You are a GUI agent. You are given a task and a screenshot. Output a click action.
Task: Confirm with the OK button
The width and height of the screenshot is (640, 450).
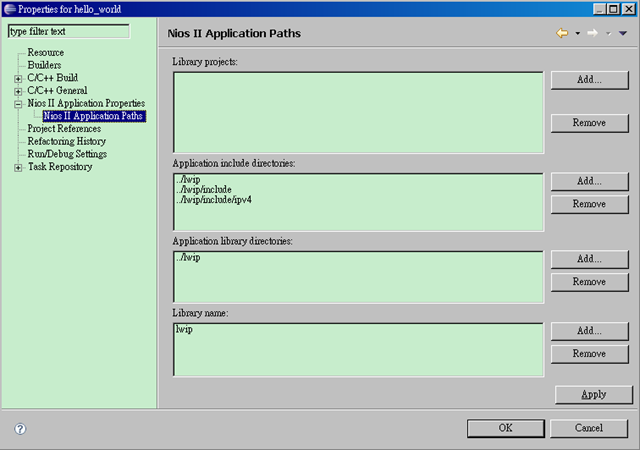pyautogui.click(x=506, y=428)
